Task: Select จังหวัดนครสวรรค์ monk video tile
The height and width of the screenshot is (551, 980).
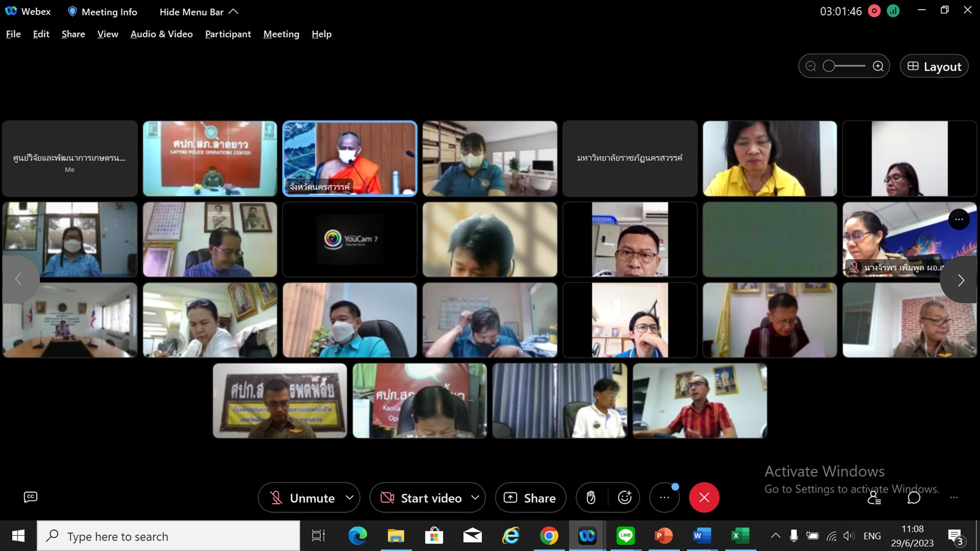Action: [x=350, y=159]
